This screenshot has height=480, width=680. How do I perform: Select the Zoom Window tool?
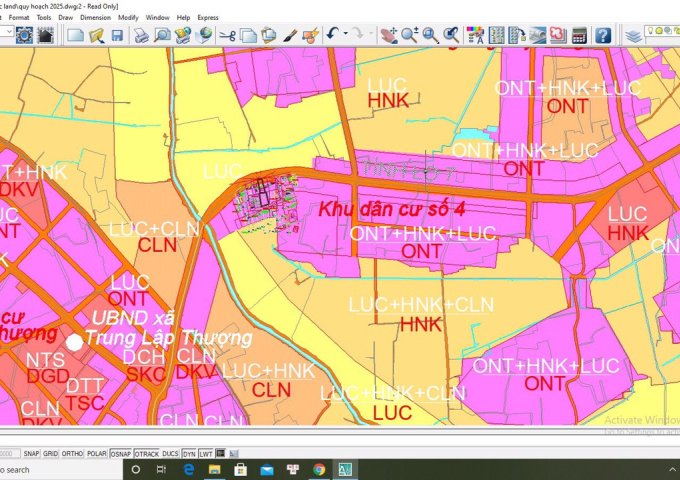(x=430, y=35)
